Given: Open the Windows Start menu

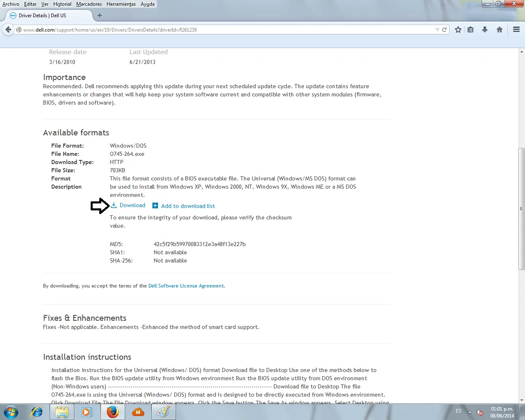Looking at the screenshot, I should click(x=11, y=412).
